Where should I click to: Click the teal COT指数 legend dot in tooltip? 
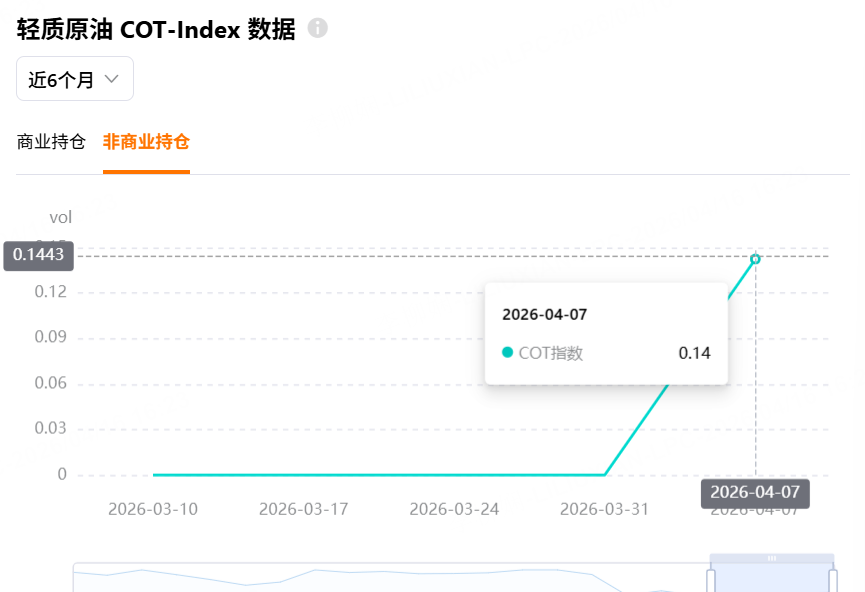507,353
